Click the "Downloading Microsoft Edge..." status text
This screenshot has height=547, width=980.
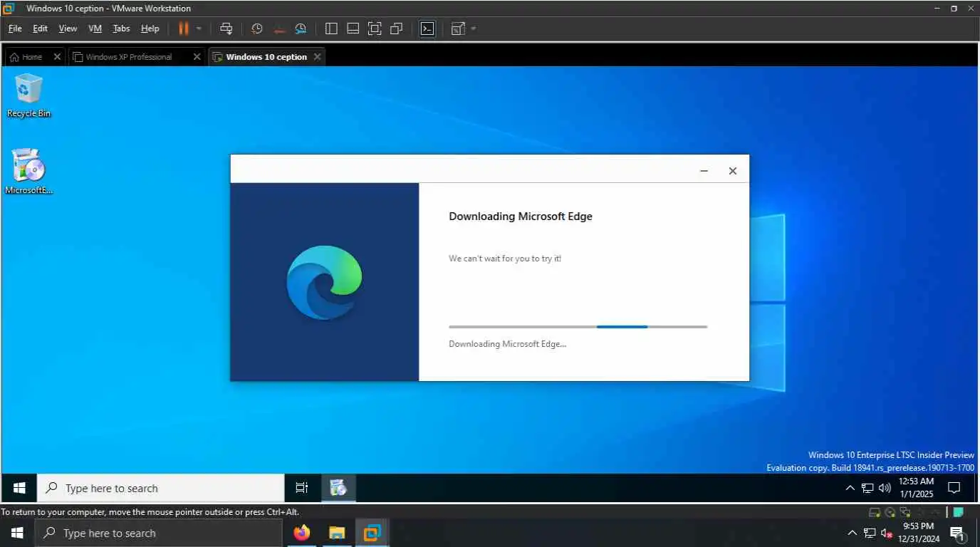(507, 344)
